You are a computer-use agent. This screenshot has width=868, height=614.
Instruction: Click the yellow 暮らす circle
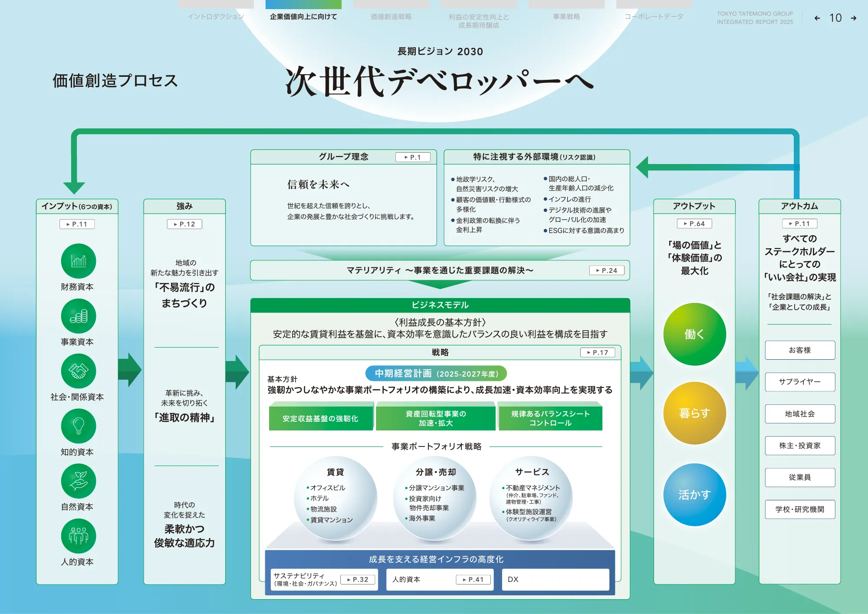pos(694,413)
